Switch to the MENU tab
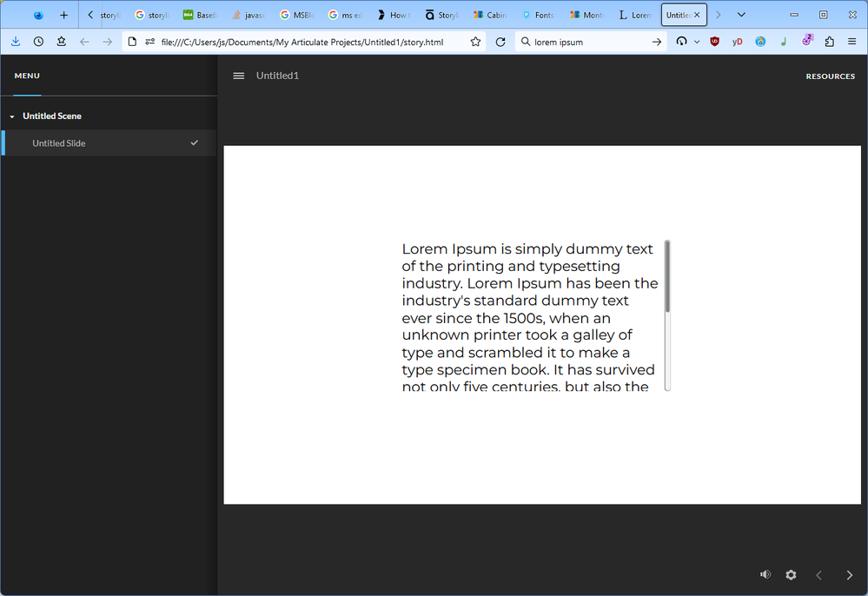This screenshot has width=868, height=596. [x=27, y=76]
